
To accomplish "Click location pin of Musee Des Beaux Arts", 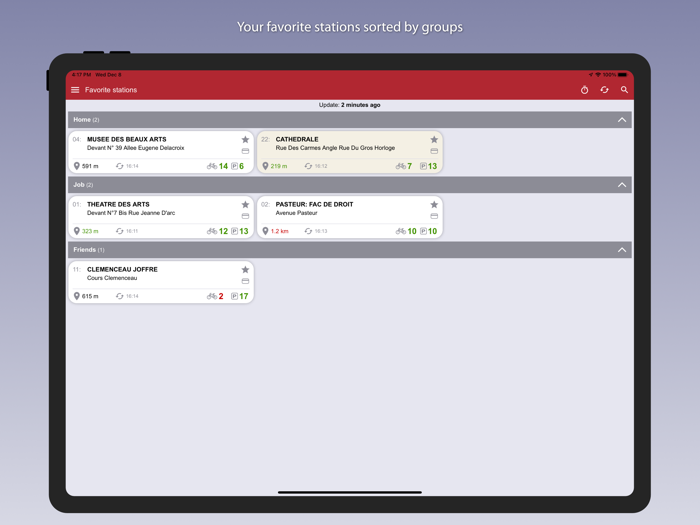I will click(x=77, y=166).
